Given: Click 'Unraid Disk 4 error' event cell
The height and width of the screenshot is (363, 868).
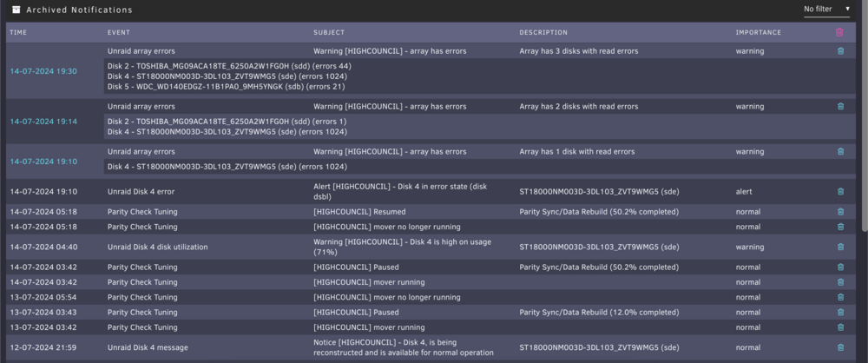Looking at the screenshot, I should click(x=141, y=192).
